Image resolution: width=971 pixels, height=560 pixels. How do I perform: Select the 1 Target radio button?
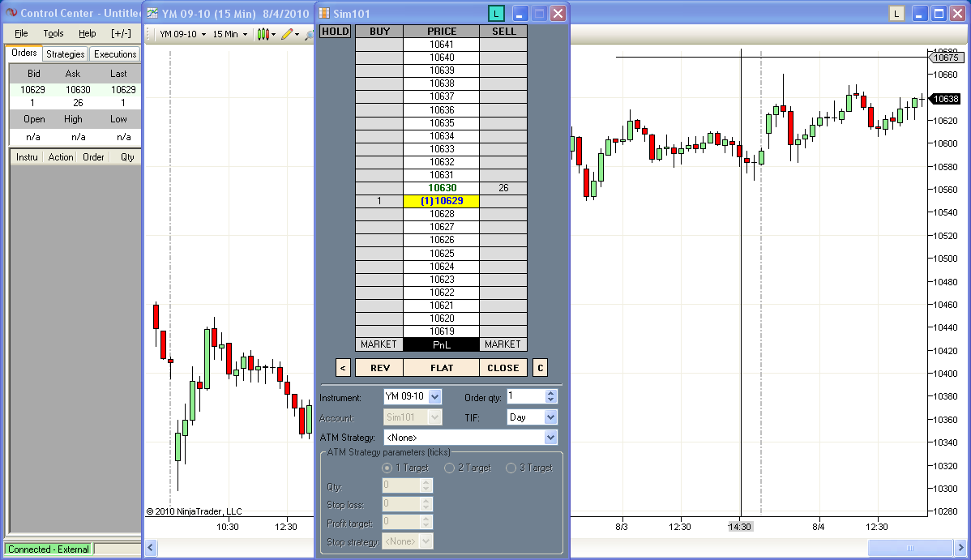click(387, 468)
